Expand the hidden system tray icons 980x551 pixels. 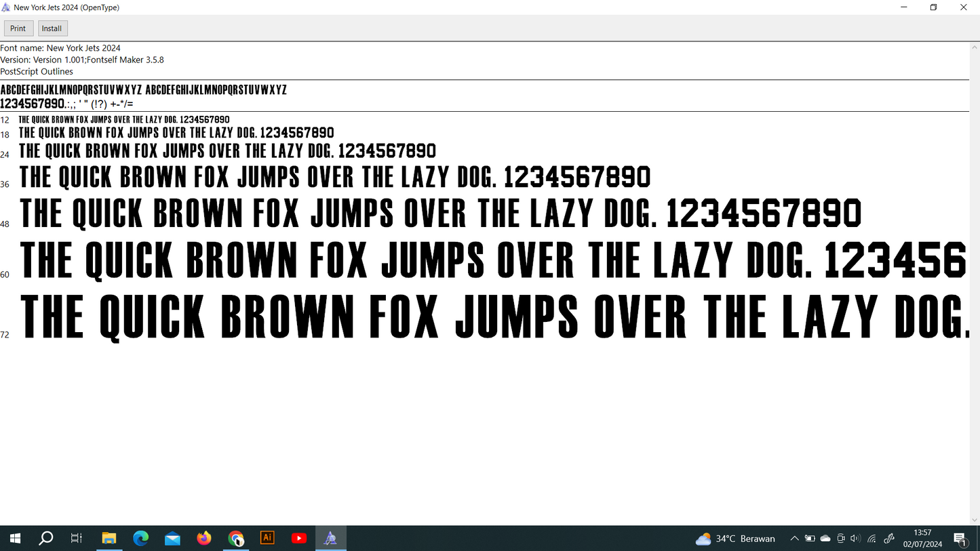(x=794, y=539)
